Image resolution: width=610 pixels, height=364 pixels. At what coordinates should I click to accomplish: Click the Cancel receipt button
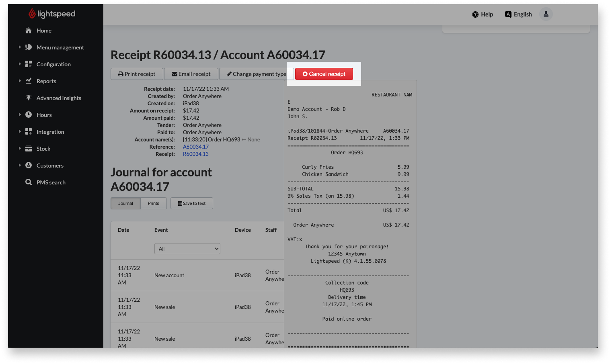324,74
